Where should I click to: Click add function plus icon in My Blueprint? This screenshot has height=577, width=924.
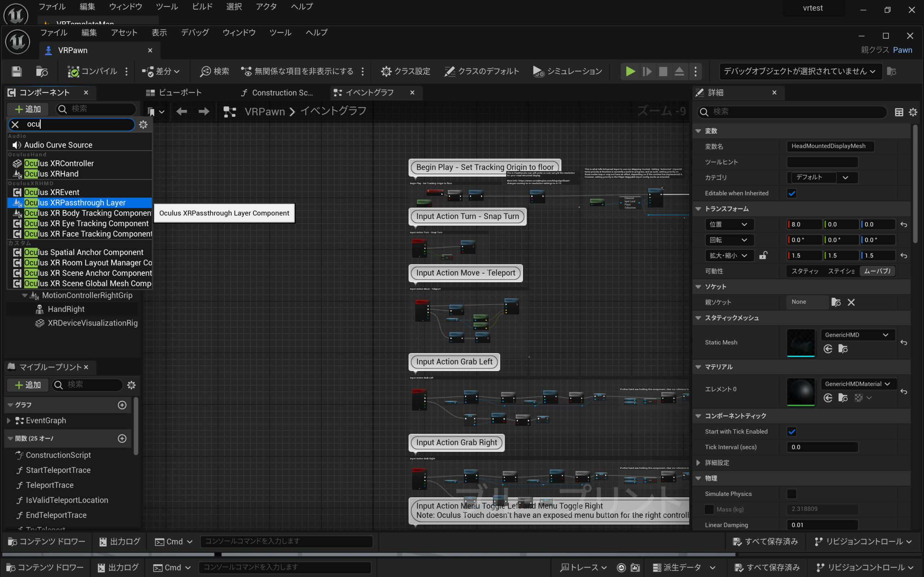point(122,439)
